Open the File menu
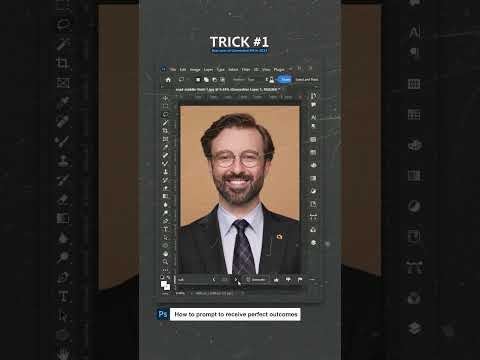The width and height of the screenshot is (480, 360). pyautogui.click(x=173, y=69)
